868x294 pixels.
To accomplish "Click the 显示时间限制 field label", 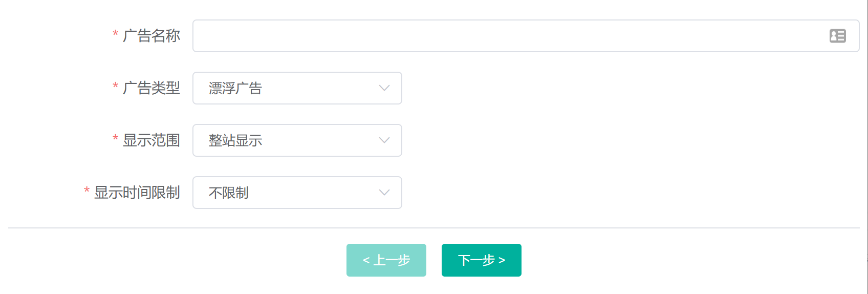I will coord(137,193).
